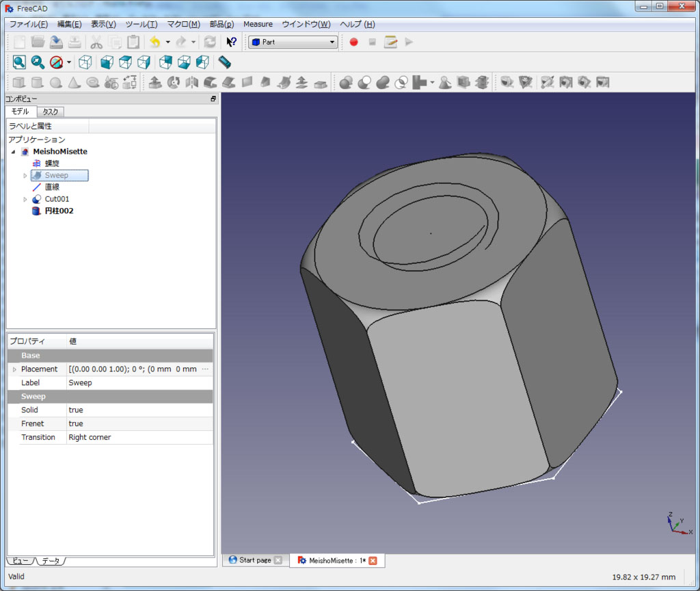The width and height of the screenshot is (700, 591).
Task: Select 円柱002 in the model tree
Action: (59, 211)
